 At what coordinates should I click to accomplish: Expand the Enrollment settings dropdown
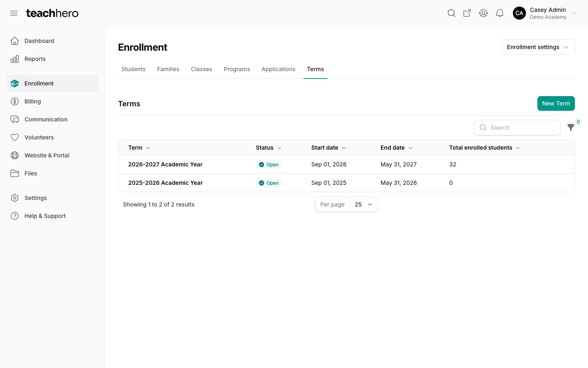pos(538,47)
